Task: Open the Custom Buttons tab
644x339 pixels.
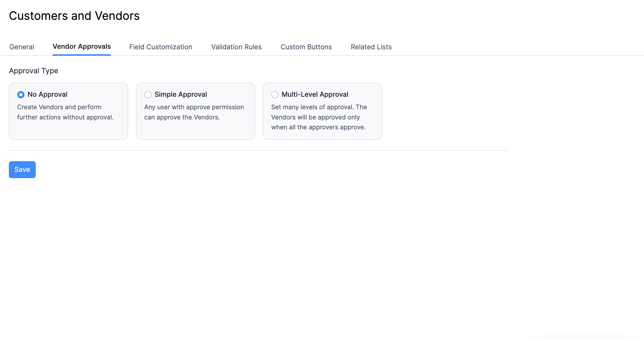Action: click(306, 47)
